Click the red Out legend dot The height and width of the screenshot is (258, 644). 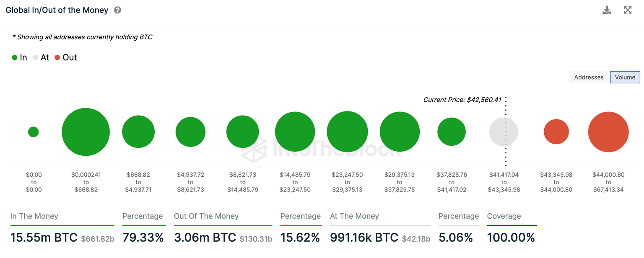(x=57, y=57)
